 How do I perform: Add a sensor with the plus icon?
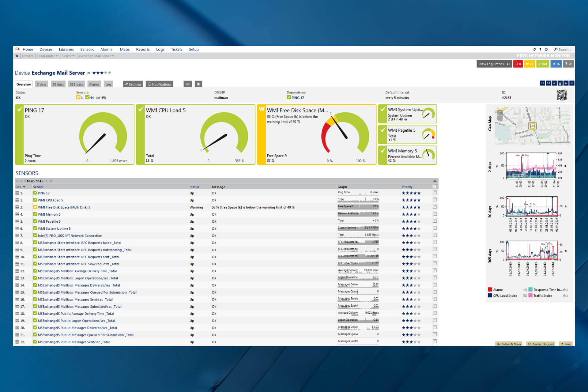tap(566, 83)
